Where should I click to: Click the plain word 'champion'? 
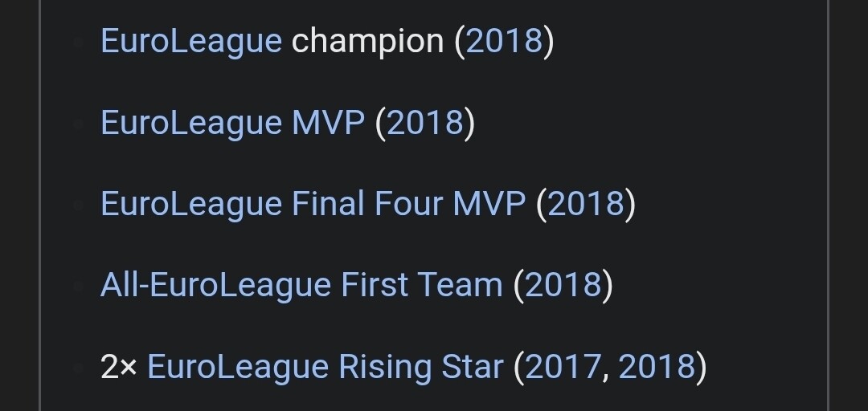368,42
